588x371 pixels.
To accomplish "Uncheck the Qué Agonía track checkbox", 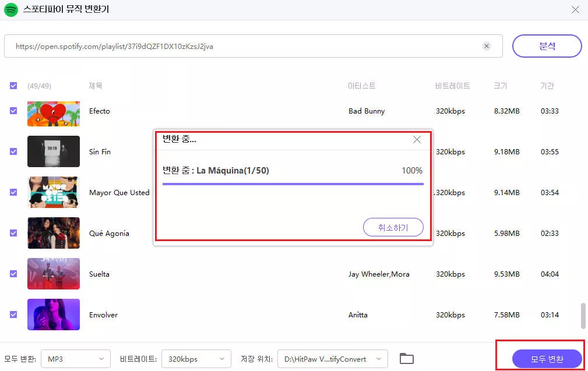I will point(13,233).
